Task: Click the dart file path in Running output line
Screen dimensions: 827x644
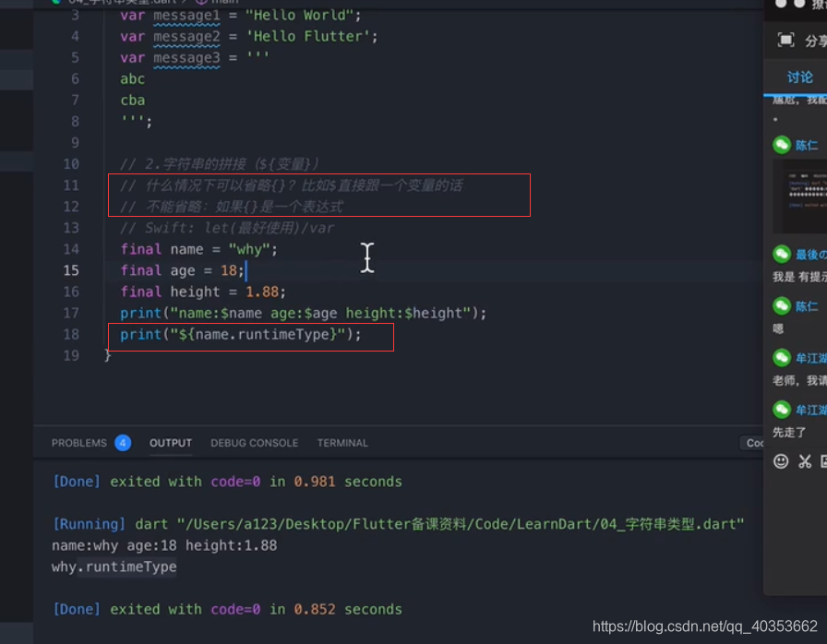Action: pyautogui.click(x=460, y=524)
